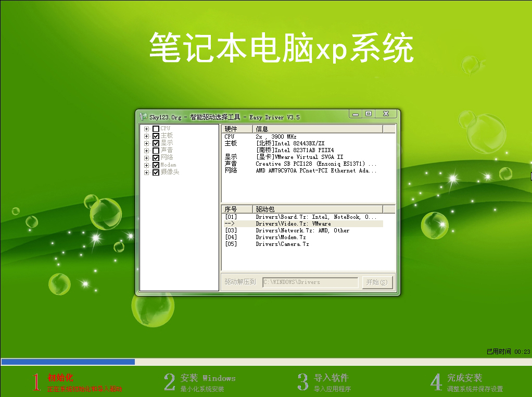Click the 驱动包 column header

point(318,209)
